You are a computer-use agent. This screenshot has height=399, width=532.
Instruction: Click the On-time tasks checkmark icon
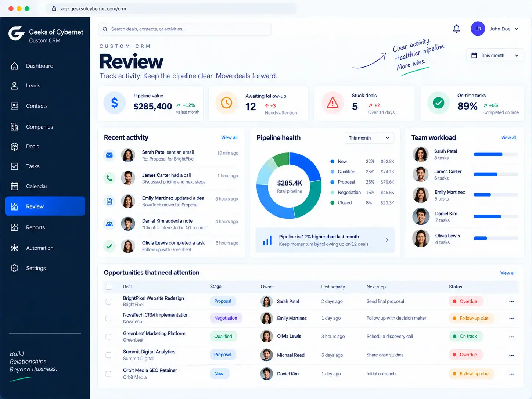(x=438, y=103)
